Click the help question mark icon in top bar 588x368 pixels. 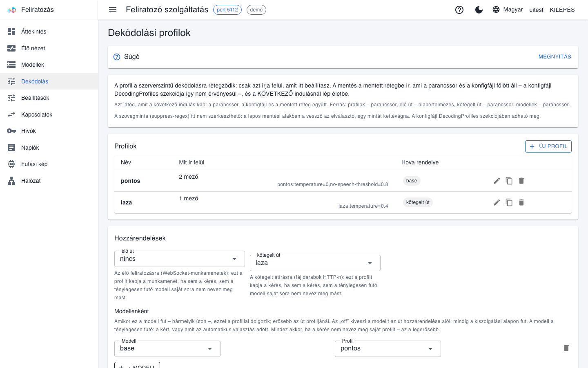coord(459,10)
